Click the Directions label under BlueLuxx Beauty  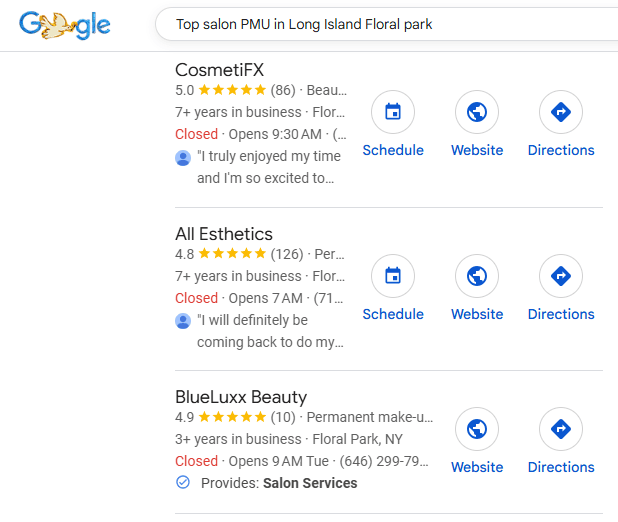click(x=561, y=467)
